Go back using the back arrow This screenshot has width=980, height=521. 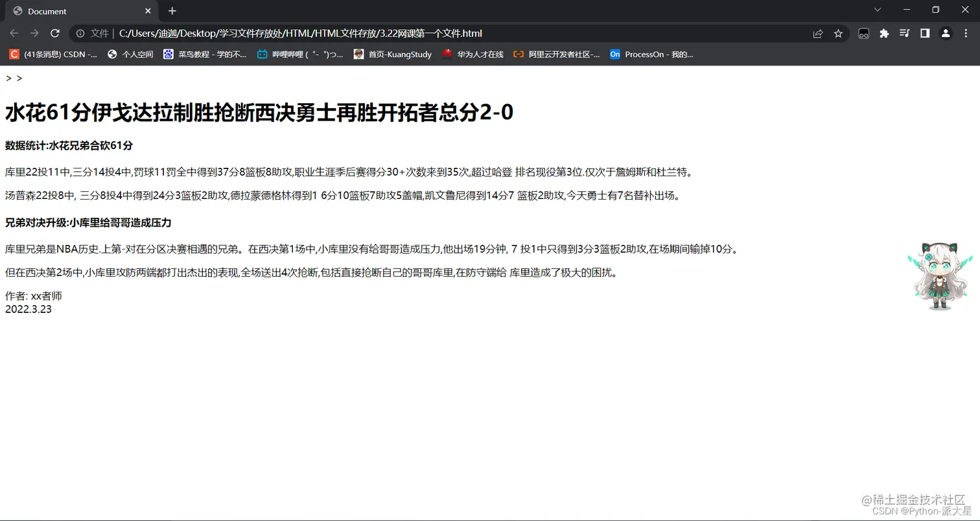click(14, 33)
